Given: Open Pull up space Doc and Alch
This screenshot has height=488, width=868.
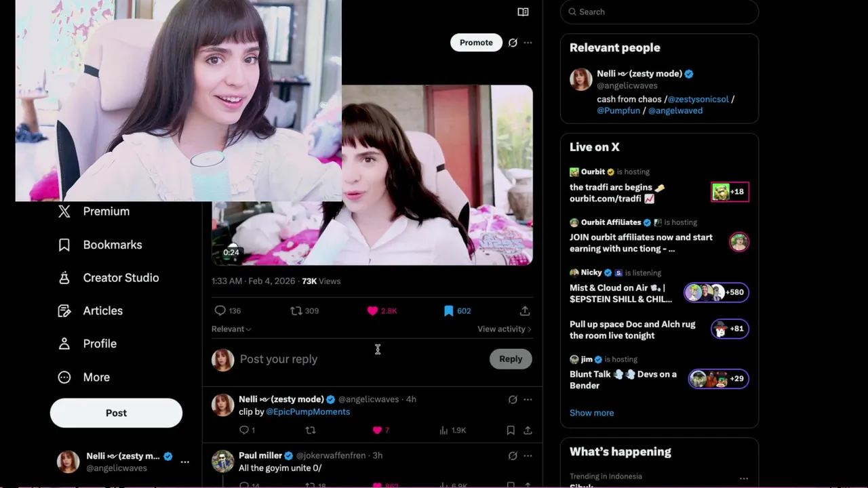Looking at the screenshot, I should (x=632, y=330).
